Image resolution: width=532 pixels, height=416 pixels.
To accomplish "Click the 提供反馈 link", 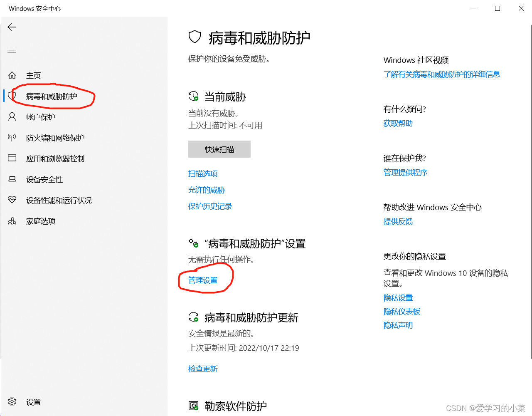I will pyautogui.click(x=398, y=221).
